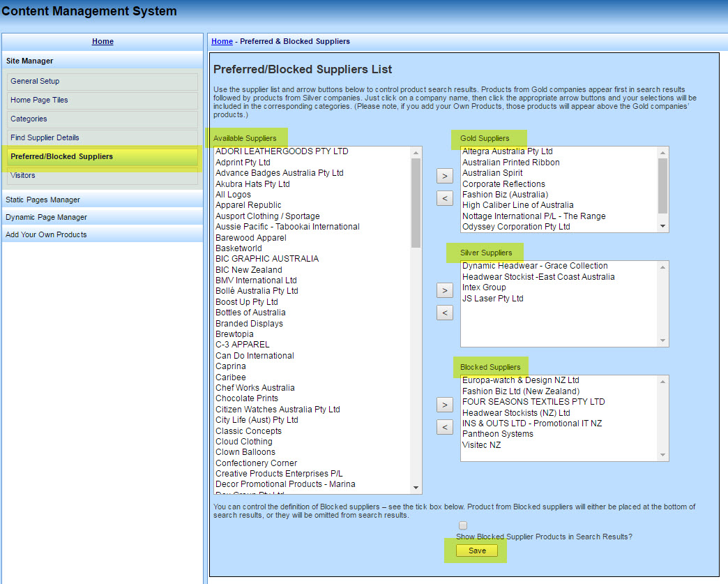Click the add-to-Blocked-Suppliers right arrow button
Viewport: 728px width, 584px height.
pos(444,405)
